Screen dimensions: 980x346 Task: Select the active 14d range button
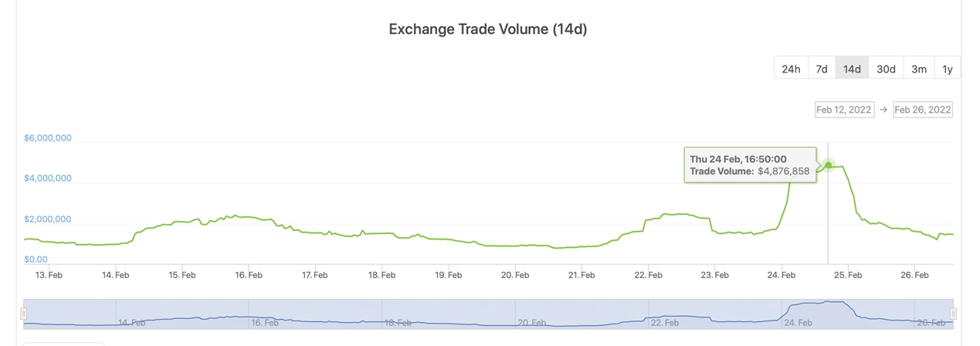pos(852,68)
